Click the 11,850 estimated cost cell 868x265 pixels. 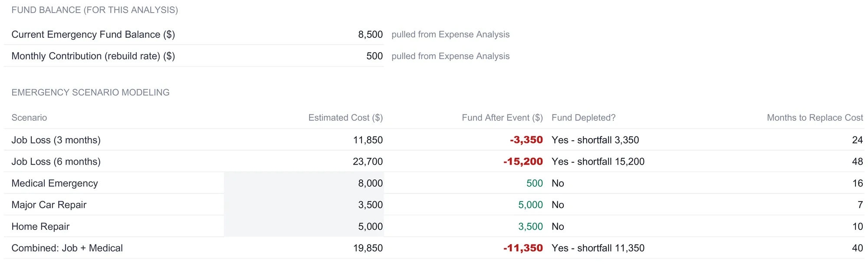click(368, 140)
